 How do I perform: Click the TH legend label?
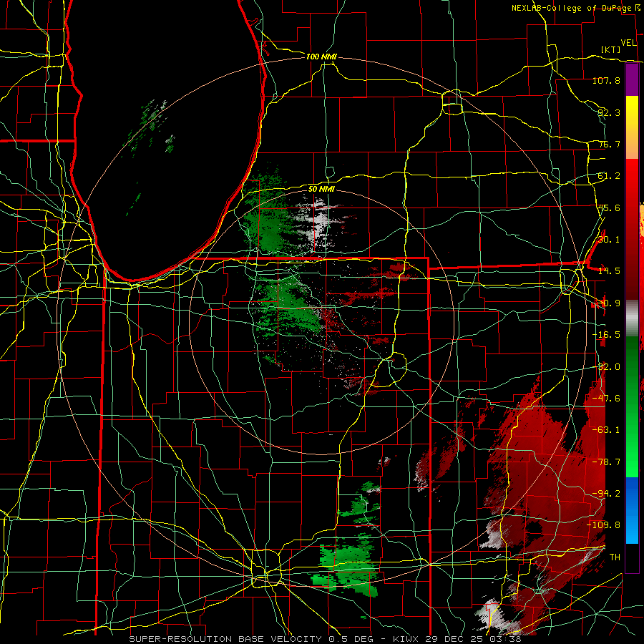tap(615, 557)
